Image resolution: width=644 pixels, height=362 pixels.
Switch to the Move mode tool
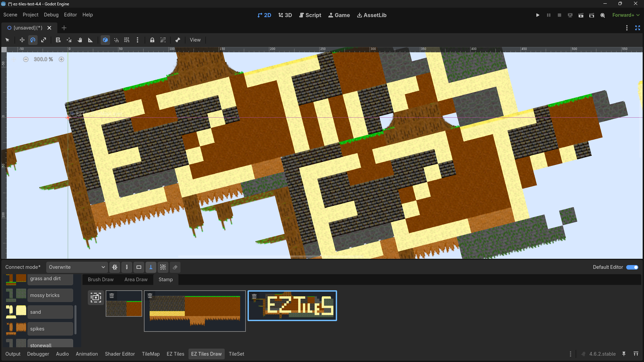pos(22,40)
